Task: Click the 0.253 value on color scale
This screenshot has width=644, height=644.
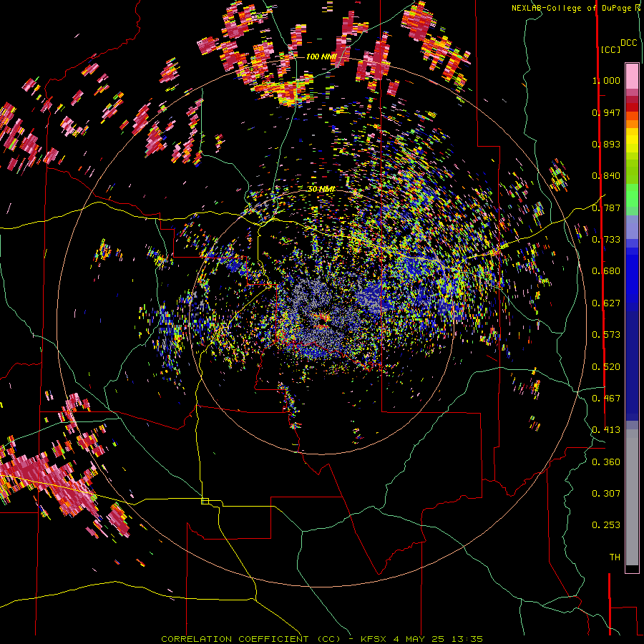Action: click(606, 525)
